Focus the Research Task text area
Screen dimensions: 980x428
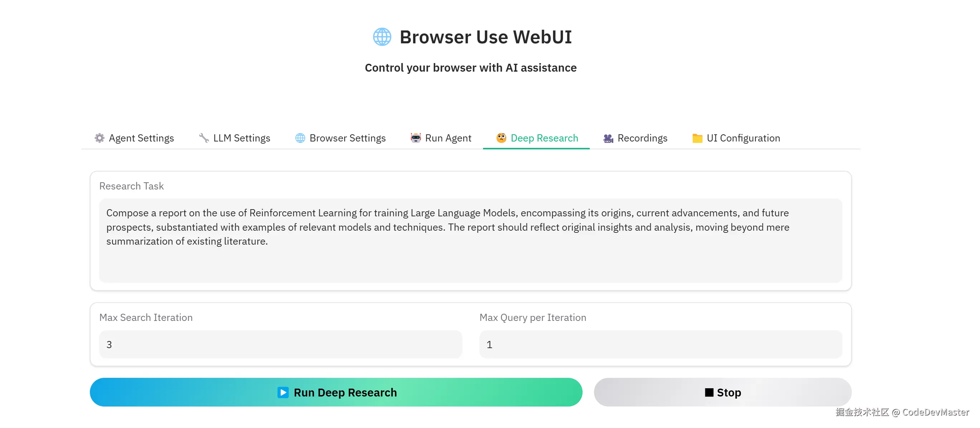point(470,240)
